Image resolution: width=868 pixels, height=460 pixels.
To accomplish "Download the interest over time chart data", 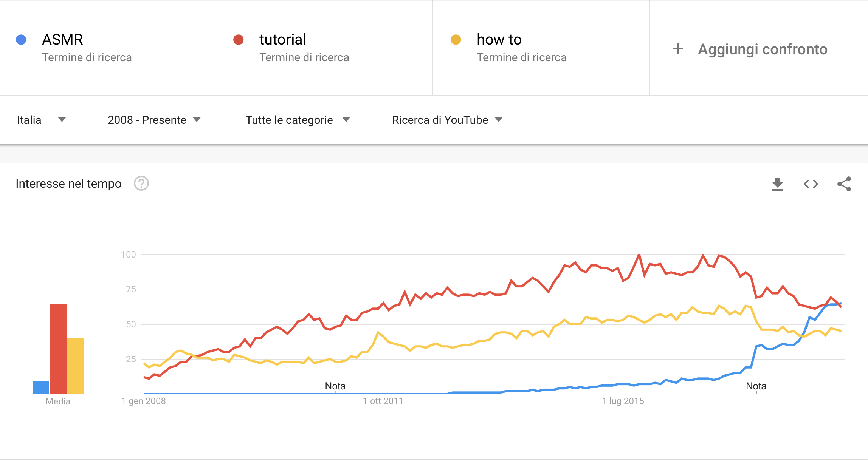I will coord(777,184).
